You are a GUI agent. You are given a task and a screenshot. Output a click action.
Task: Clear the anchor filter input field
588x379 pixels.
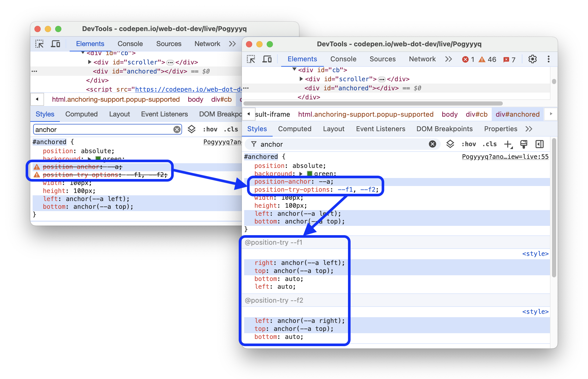pos(433,144)
